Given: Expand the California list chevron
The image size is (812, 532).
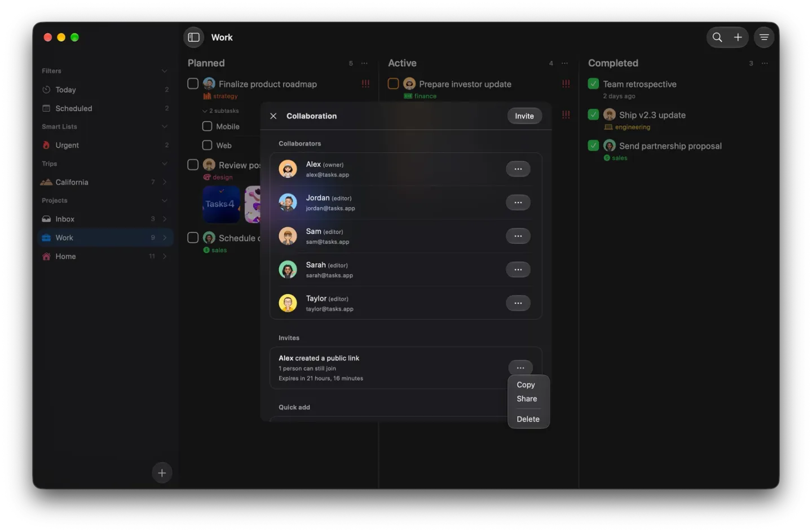Looking at the screenshot, I should (165, 182).
